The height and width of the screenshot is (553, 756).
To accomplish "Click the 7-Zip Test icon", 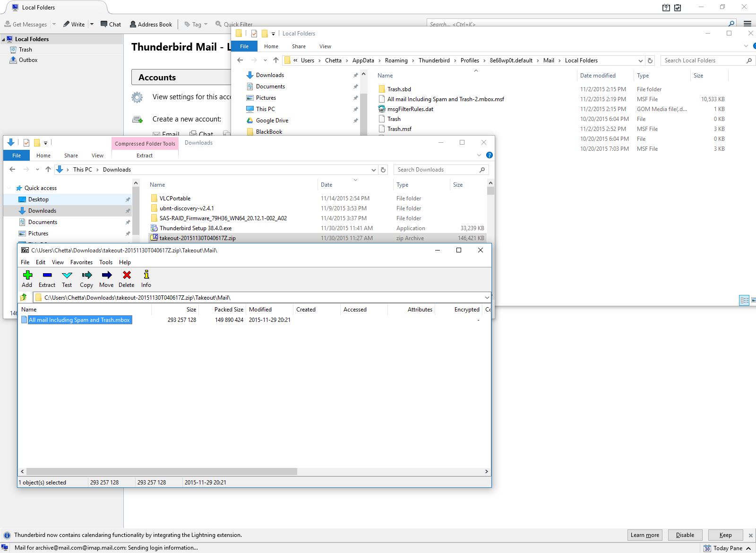I will 67,275.
